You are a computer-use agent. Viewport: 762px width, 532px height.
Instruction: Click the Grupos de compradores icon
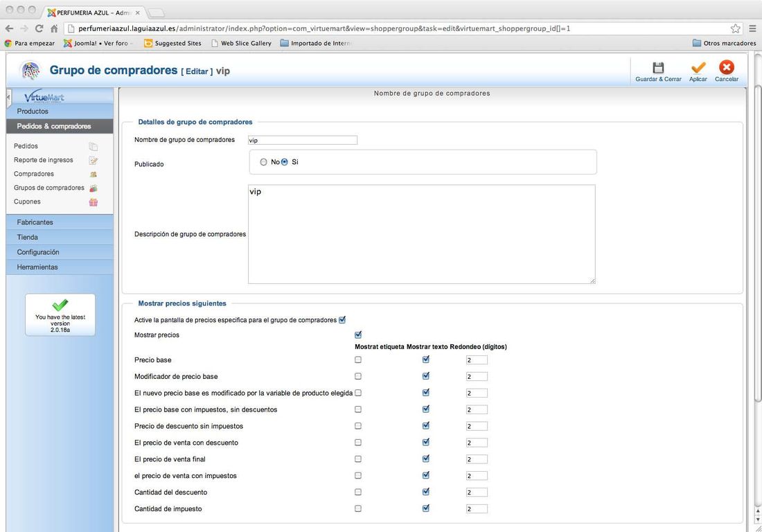pyautogui.click(x=94, y=188)
